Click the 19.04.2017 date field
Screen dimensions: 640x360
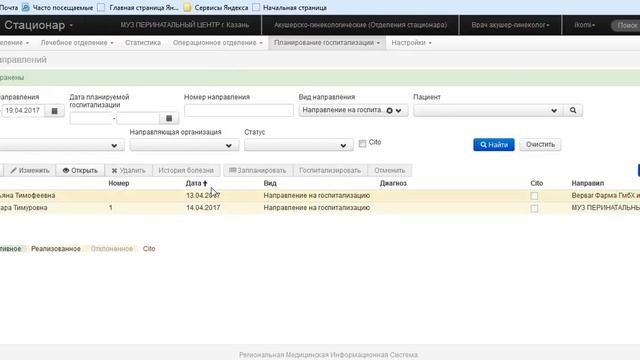click(x=23, y=111)
